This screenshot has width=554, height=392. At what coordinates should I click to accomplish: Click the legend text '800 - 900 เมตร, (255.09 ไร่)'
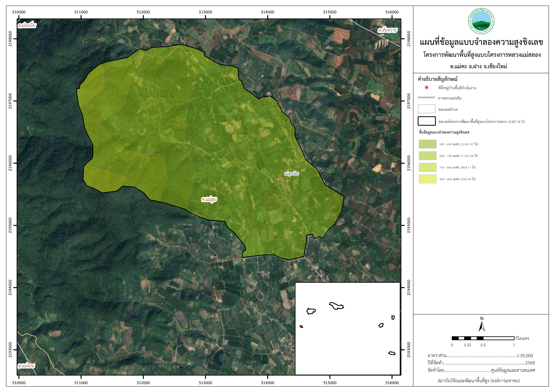[x=457, y=179]
